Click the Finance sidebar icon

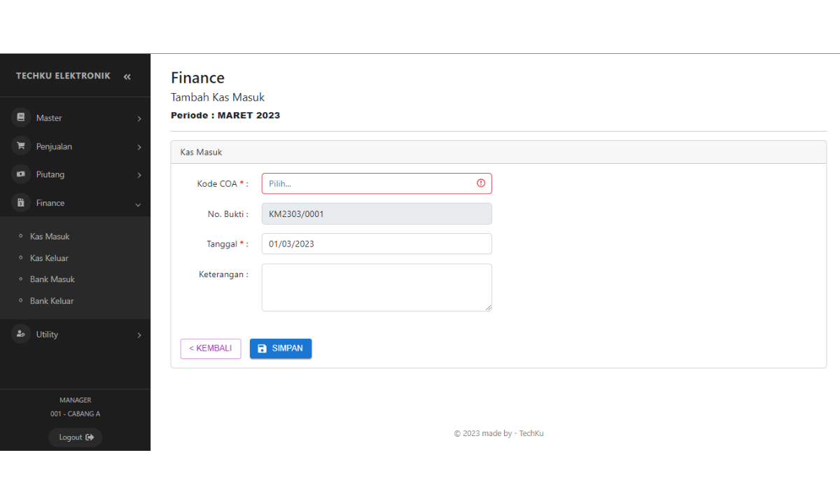point(21,203)
